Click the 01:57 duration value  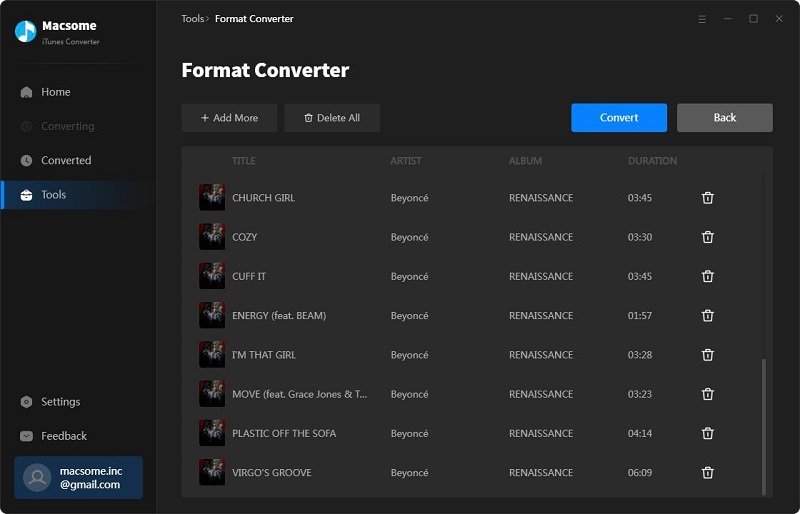[x=640, y=316]
